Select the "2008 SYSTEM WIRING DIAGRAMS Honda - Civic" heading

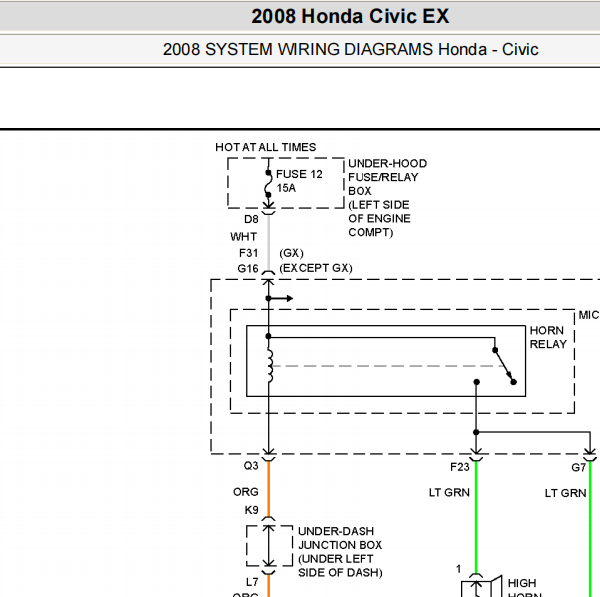point(351,49)
